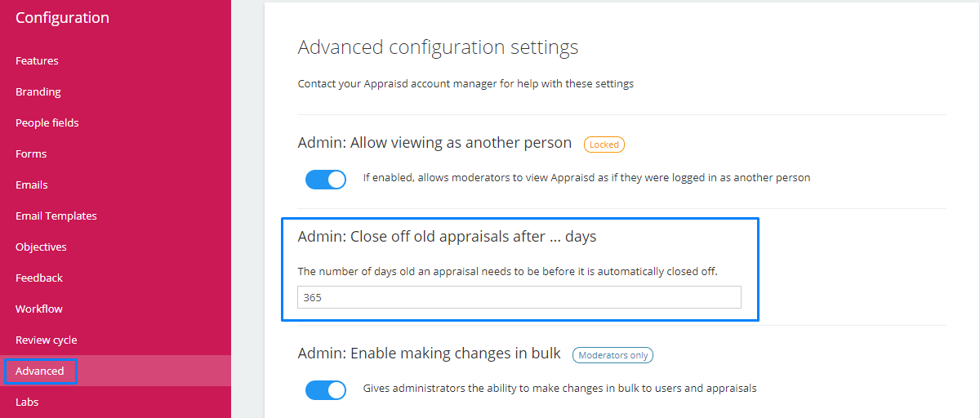Navigate to Emails settings

(32, 185)
